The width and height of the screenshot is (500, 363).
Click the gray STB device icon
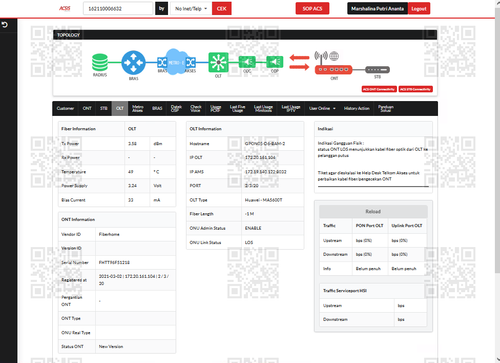pyautogui.click(x=377, y=70)
